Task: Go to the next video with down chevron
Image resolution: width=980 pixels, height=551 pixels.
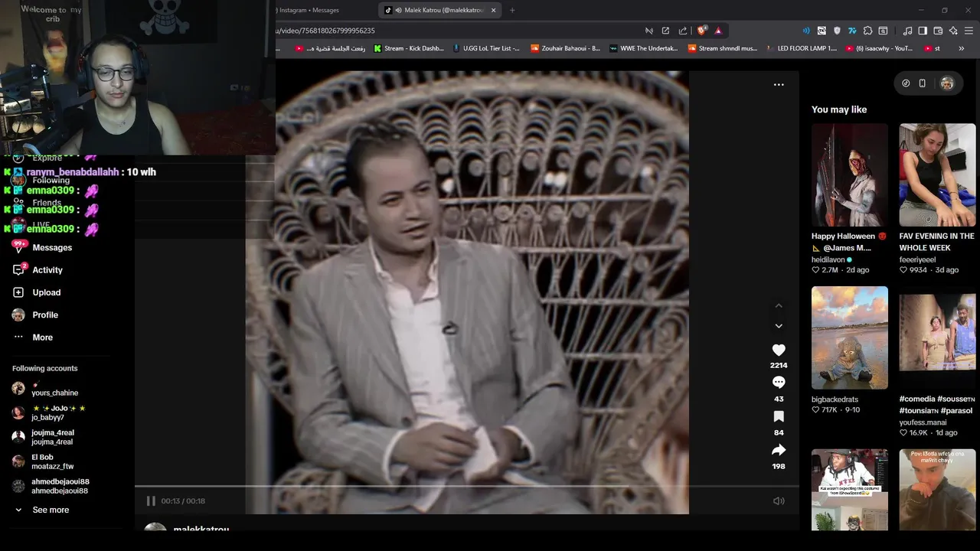Action: [779, 326]
